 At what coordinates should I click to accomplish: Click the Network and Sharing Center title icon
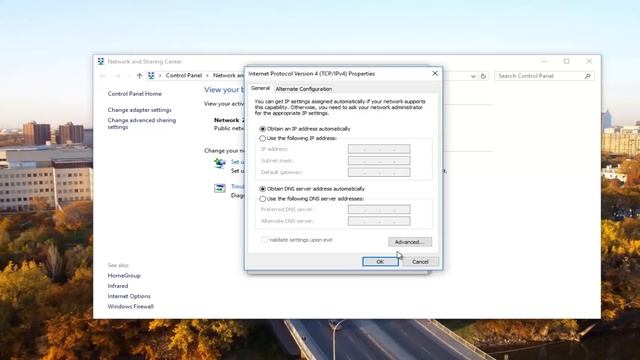pyautogui.click(x=101, y=62)
